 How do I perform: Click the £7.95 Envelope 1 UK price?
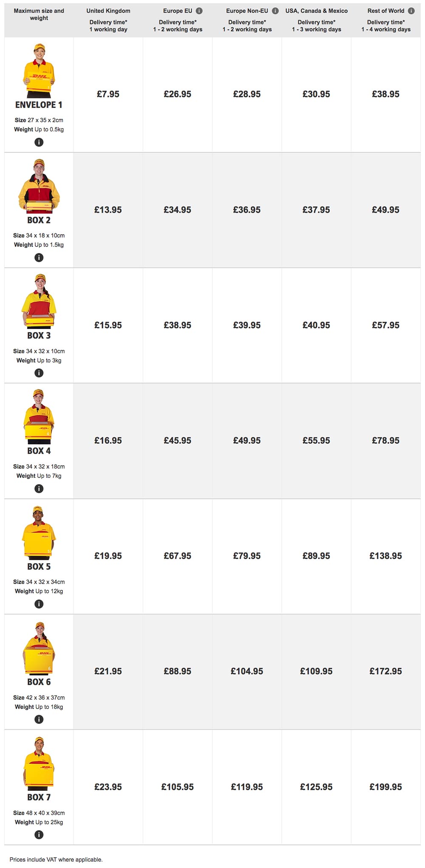tap(108, 94)
